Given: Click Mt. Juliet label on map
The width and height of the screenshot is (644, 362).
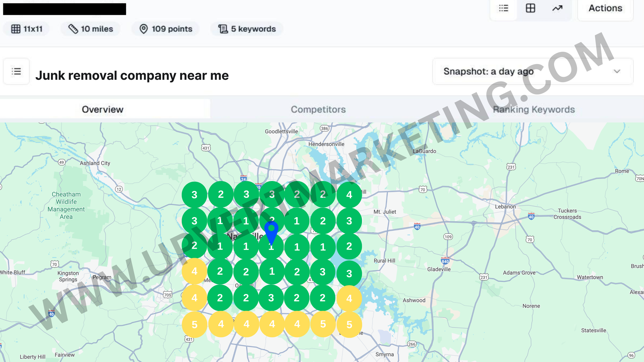Looking at the screenshot, I should (x=385, y=212).
